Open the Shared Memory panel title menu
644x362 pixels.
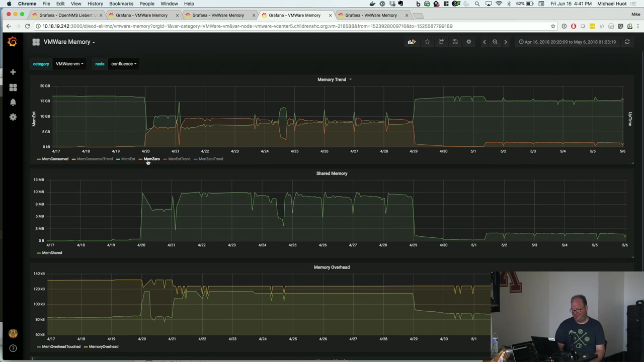click(332, 173)
